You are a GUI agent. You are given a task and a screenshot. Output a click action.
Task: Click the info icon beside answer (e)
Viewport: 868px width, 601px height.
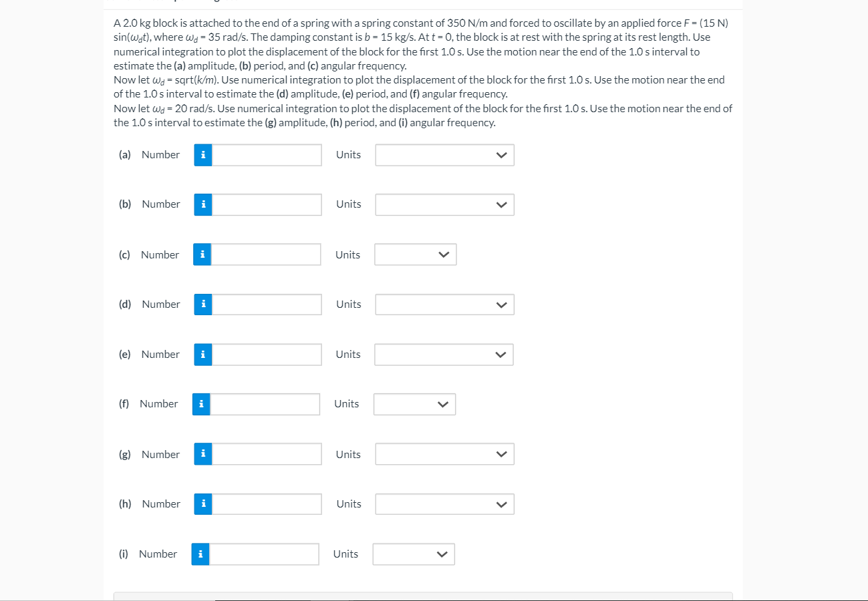pos(202,354)
